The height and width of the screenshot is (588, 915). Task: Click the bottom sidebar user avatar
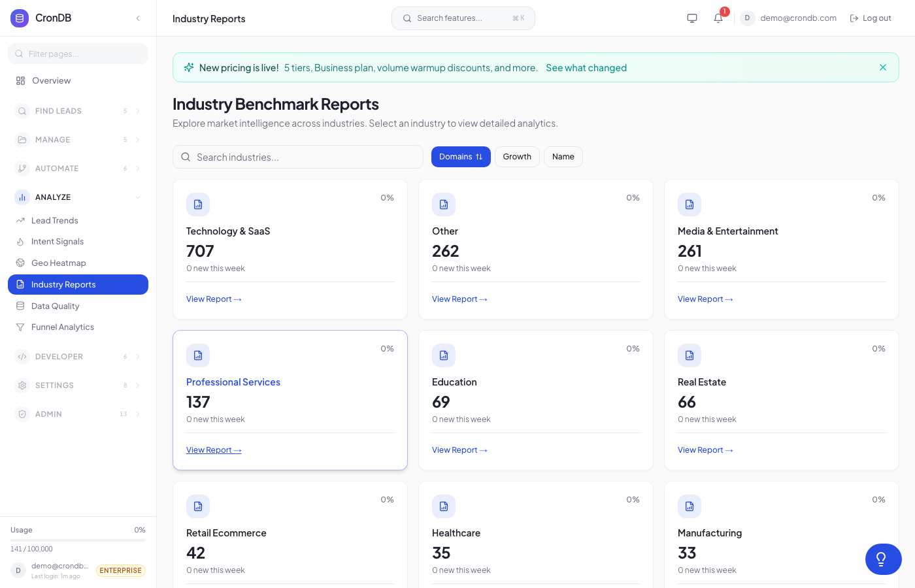pos(18,570)
